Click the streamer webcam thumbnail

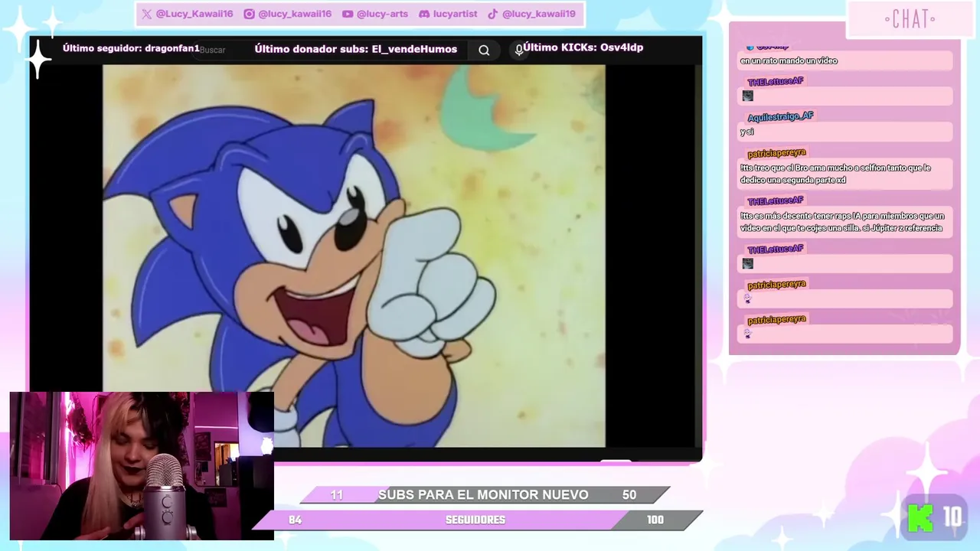pos(142,466)
